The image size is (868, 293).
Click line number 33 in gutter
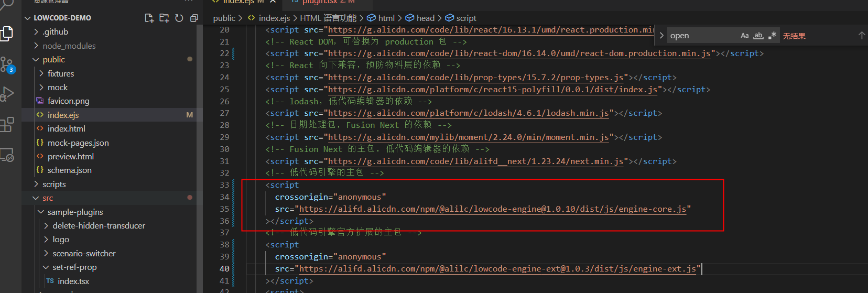pos(224,185)
